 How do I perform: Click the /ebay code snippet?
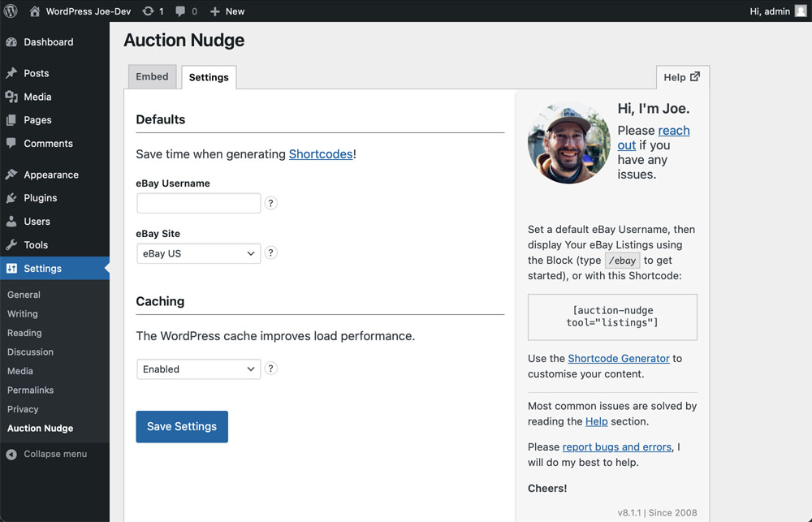623,261
